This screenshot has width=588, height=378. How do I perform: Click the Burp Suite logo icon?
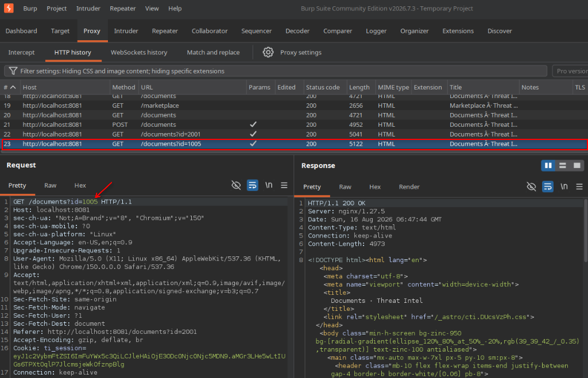point(9,8)
